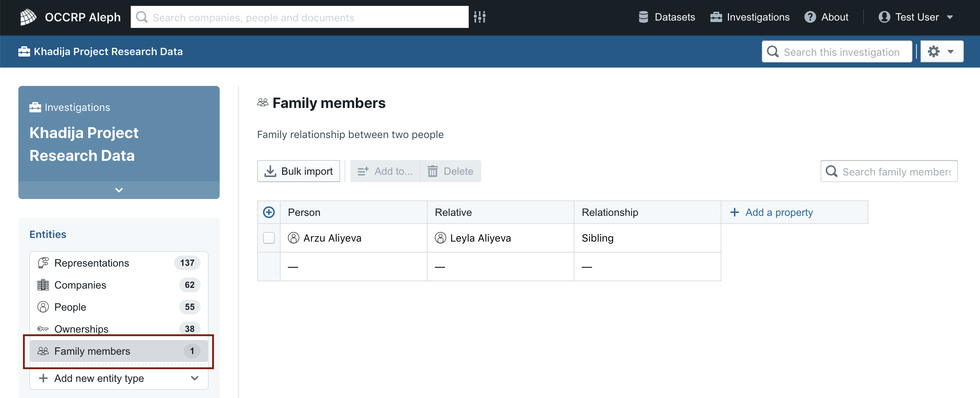Click the People sidebar icon
This screenshot has height=398, width=980.
pyautogui.click(x=43, y=307)
